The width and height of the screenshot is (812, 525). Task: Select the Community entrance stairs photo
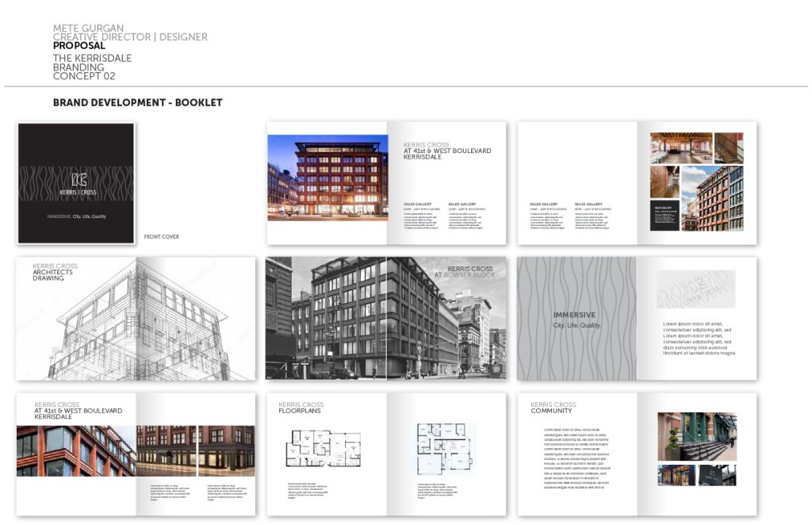click(696, 436)
